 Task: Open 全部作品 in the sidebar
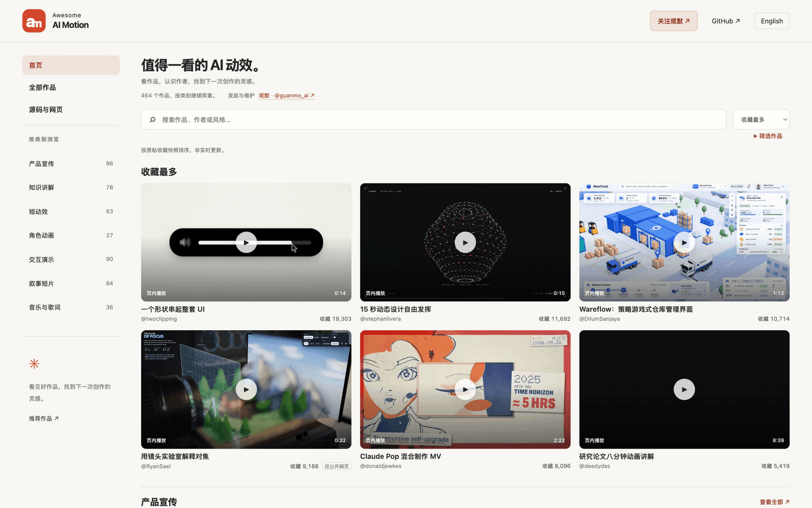tap(71, 87)
